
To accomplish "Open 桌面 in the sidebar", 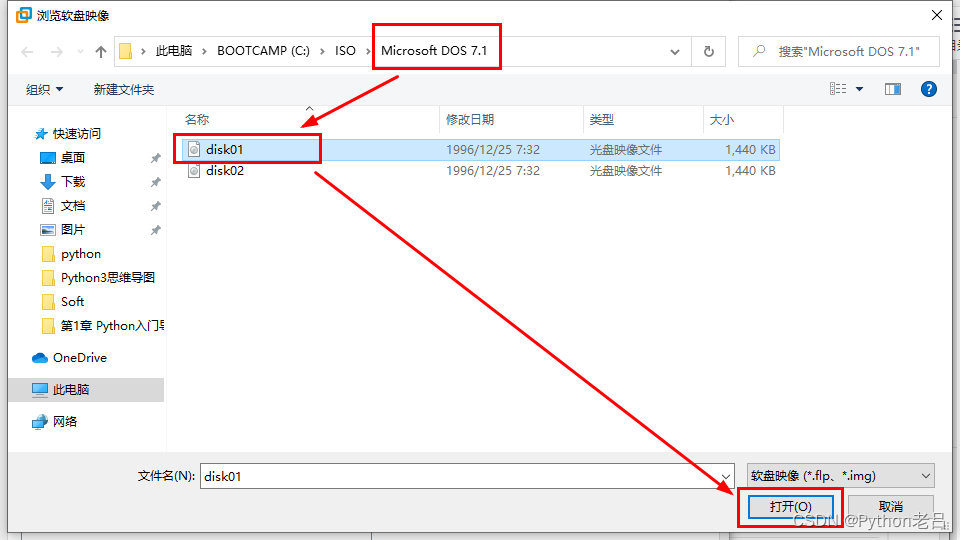I will pyautogui.click(x=73, y=158).
